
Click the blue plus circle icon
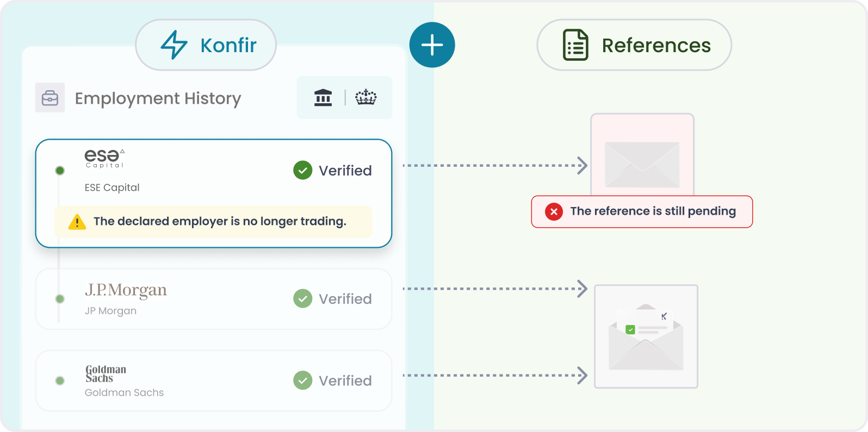coord(432,45)
